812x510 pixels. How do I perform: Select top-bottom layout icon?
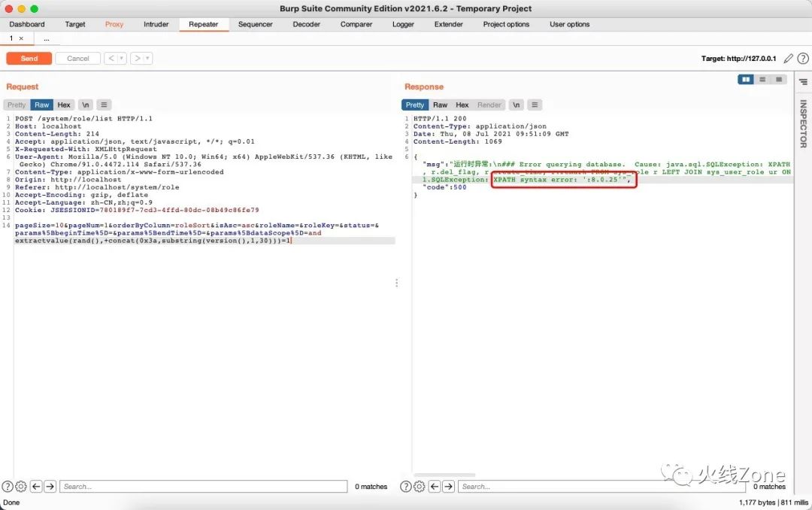762,79
